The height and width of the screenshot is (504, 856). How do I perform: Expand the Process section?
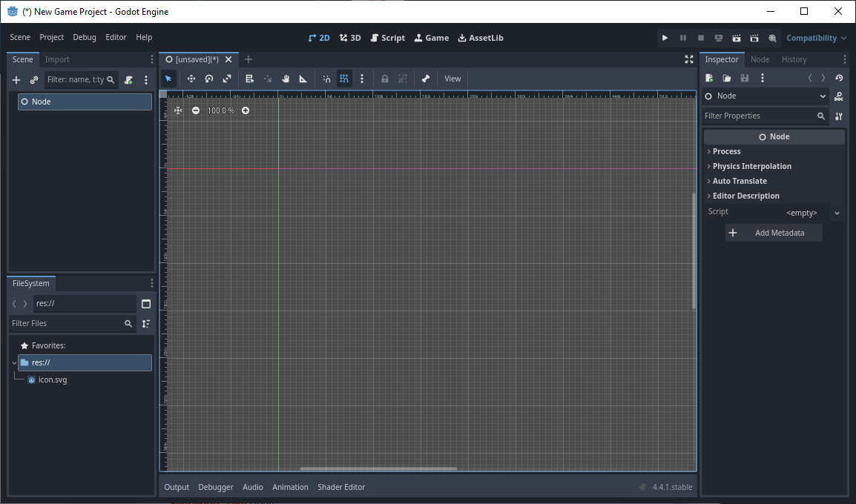(x=726, y=151)
